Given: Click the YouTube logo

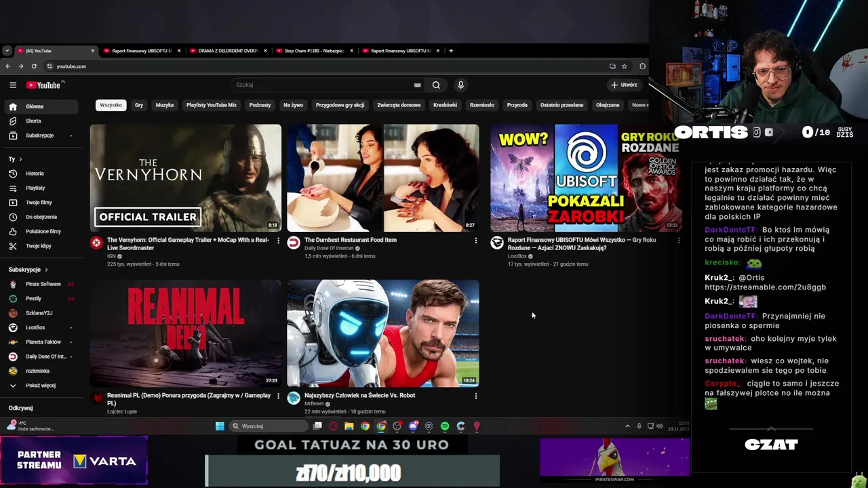Looking at the screenshot, I should click(x=43, y=85).
